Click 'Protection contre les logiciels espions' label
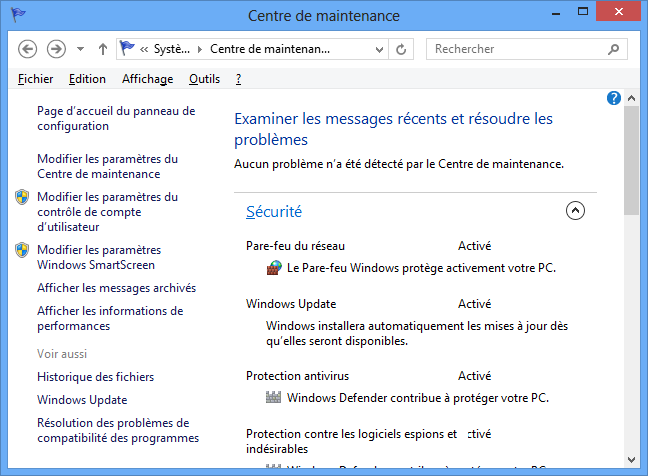Image resolution: width=648 pixels, height=476 pixels. click(x=351, y=441)
